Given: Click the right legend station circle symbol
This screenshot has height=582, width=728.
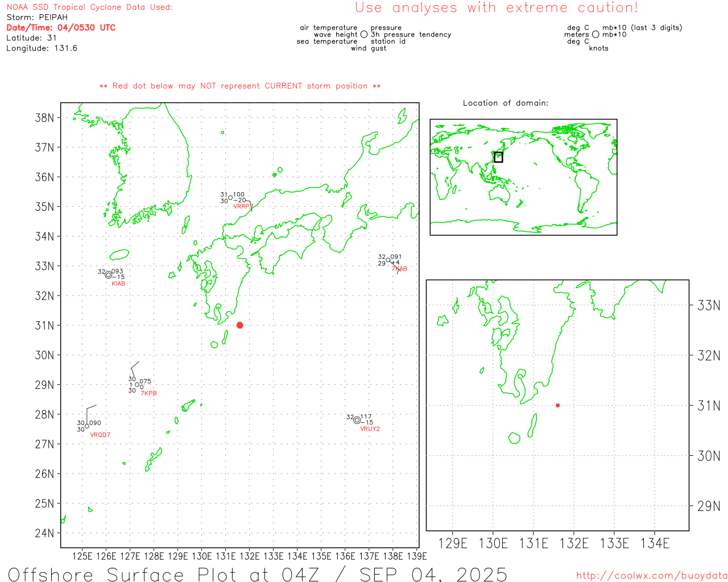Looking at the screenshot, I should tap(595, 34).
